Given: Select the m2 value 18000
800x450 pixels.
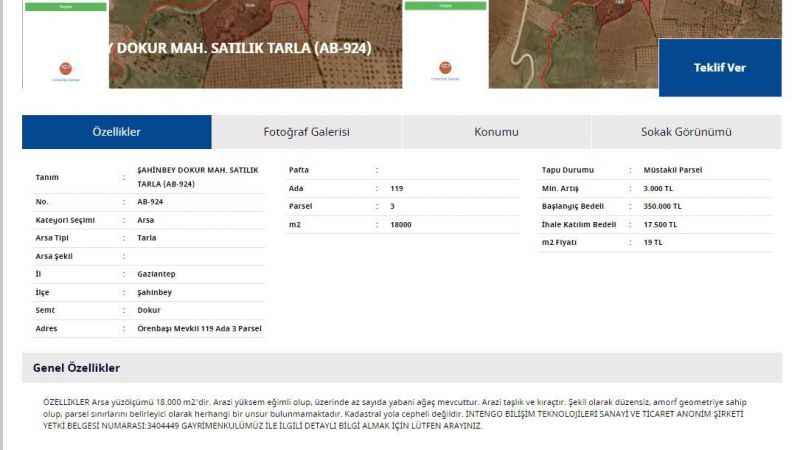Looking at the screenshot, I should [x=401, y=224].
